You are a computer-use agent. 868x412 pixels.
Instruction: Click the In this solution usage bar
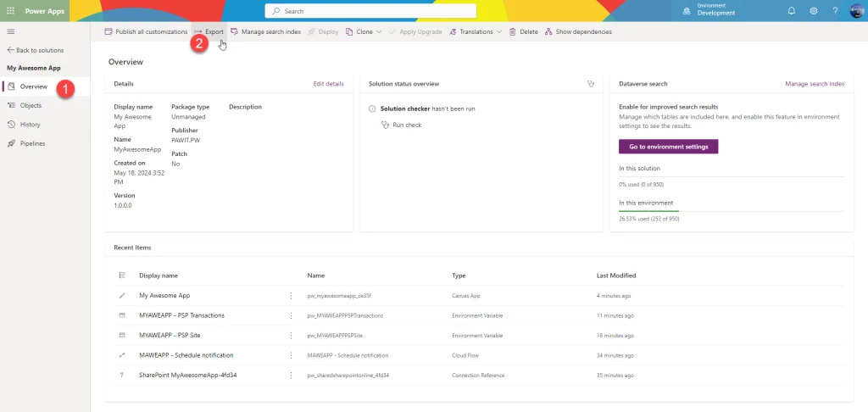(x=732, y=176)
